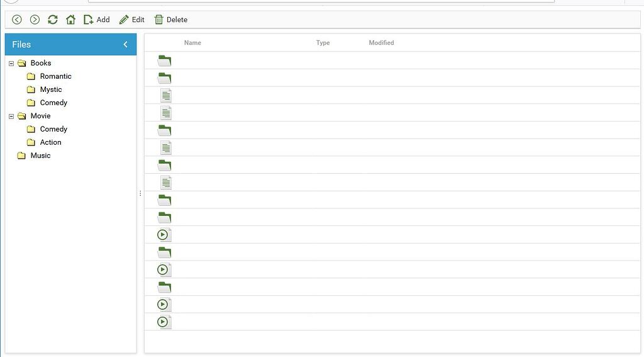Screen dimensions: 644x357
Task: Sort by the Name column header
Action: [192, 43]
